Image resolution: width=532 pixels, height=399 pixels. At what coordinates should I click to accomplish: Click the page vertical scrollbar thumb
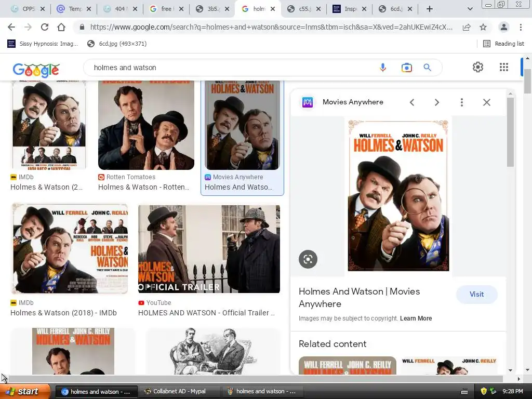[x=527, y=81]
